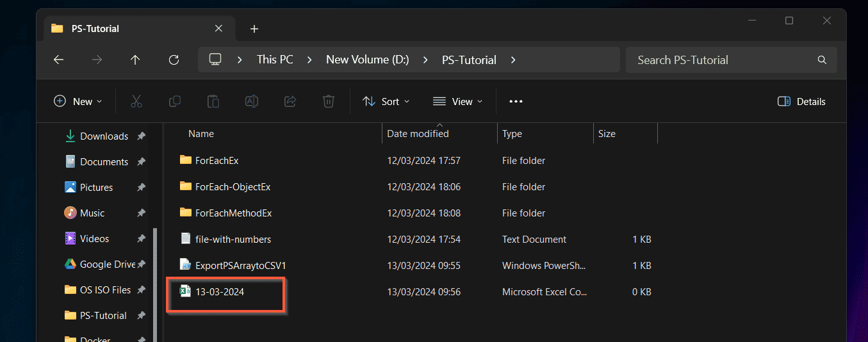Unpin Pictures using its pin icon

tap(141, 187)
